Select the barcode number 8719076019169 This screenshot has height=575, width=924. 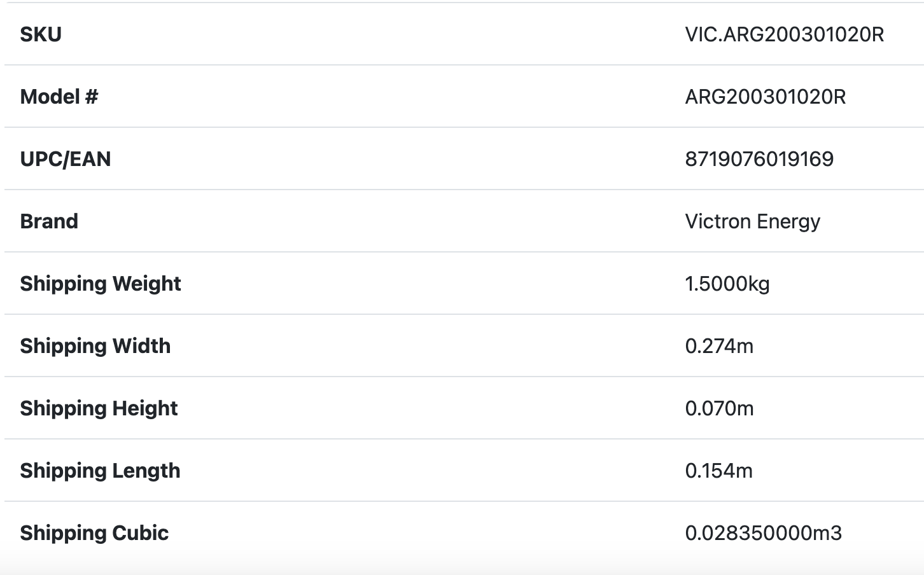pos(759,159)
